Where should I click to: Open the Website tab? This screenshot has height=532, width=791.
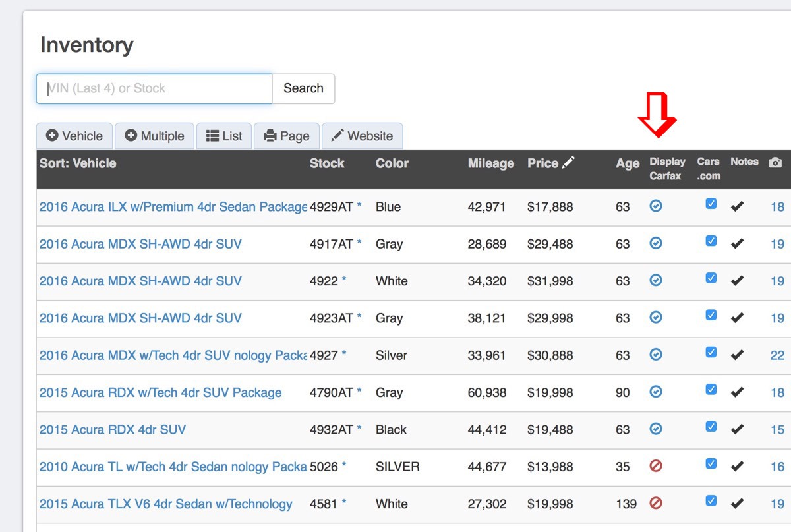pos(362,136)
